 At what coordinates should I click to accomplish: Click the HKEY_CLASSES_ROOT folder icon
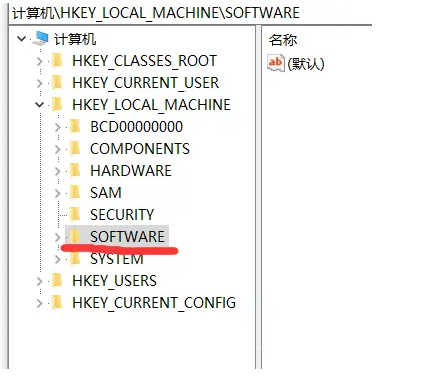pyautogui.click(x=58, y=61)
